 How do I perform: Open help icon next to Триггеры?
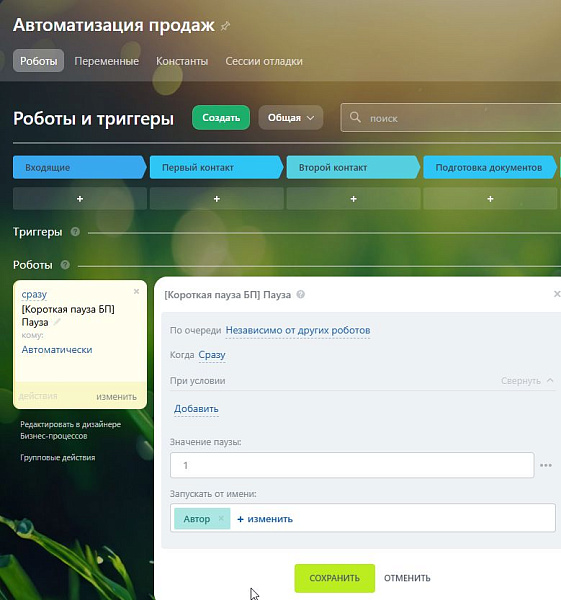pos(75,232)
